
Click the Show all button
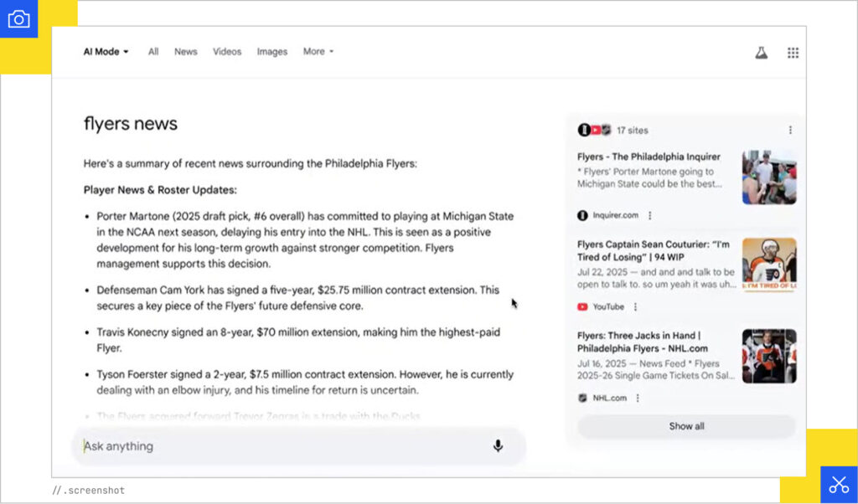tap(685, 426)
